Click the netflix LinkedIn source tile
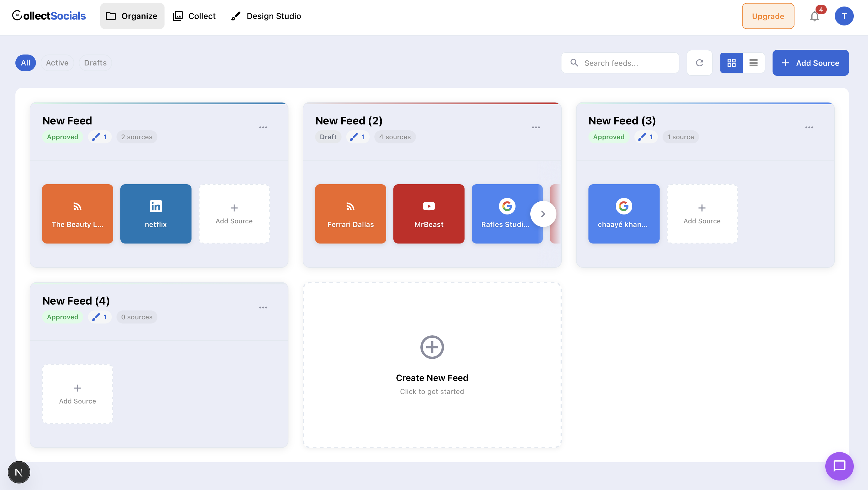 coord(156,214)
